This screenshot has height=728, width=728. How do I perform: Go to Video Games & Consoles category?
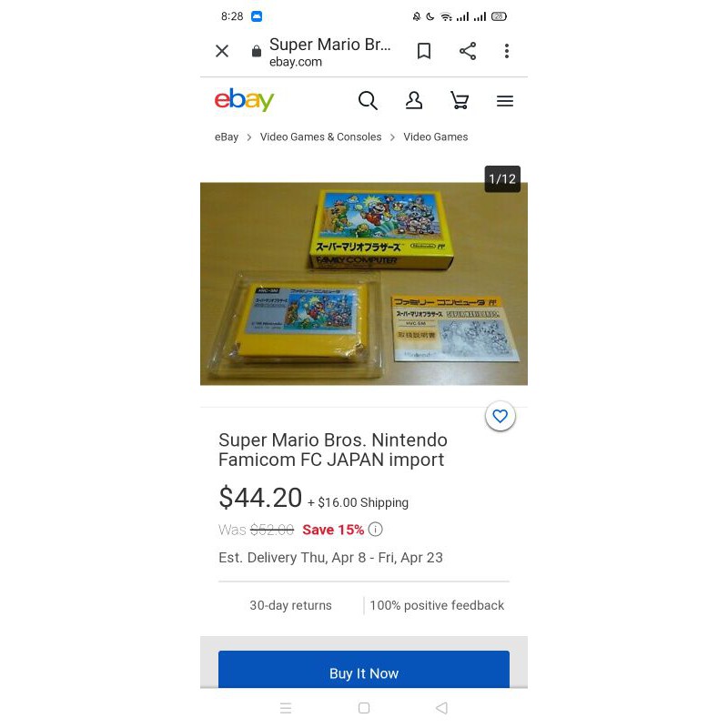coord(320,137)
